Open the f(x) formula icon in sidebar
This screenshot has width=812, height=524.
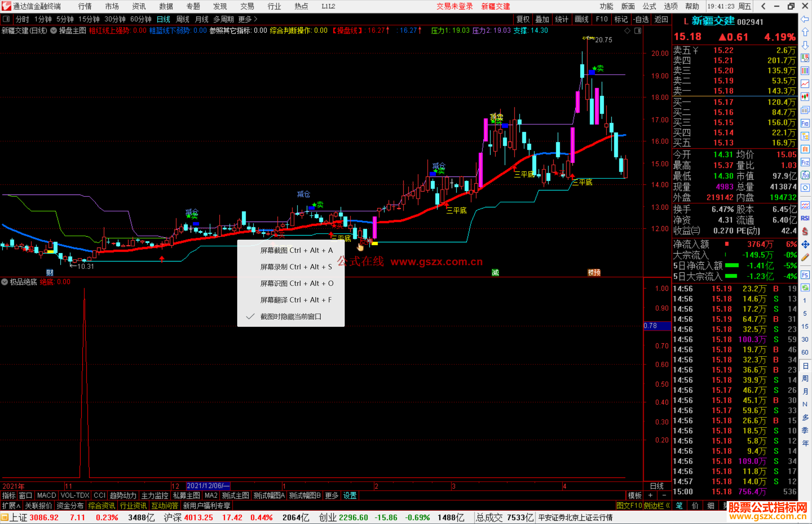click(805, 175)
